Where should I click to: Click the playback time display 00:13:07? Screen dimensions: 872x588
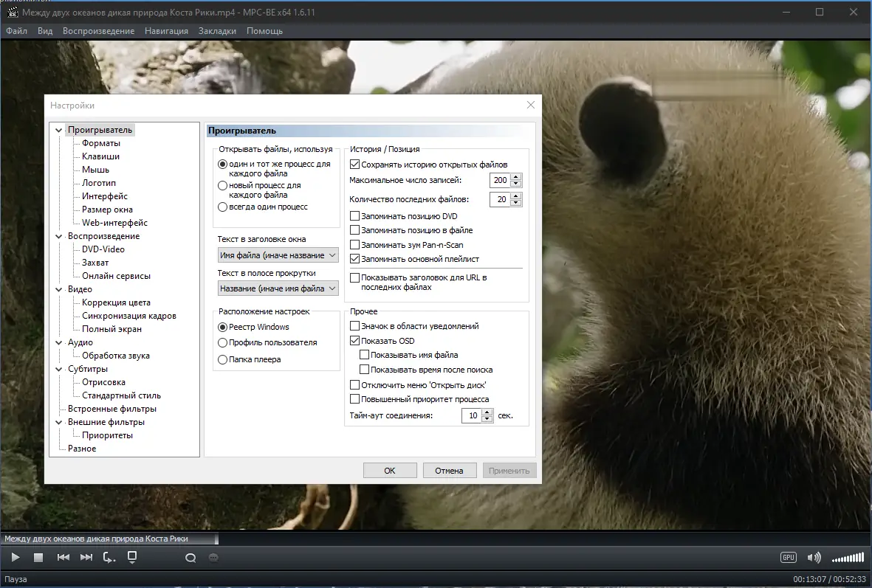(x=810, y=579)
